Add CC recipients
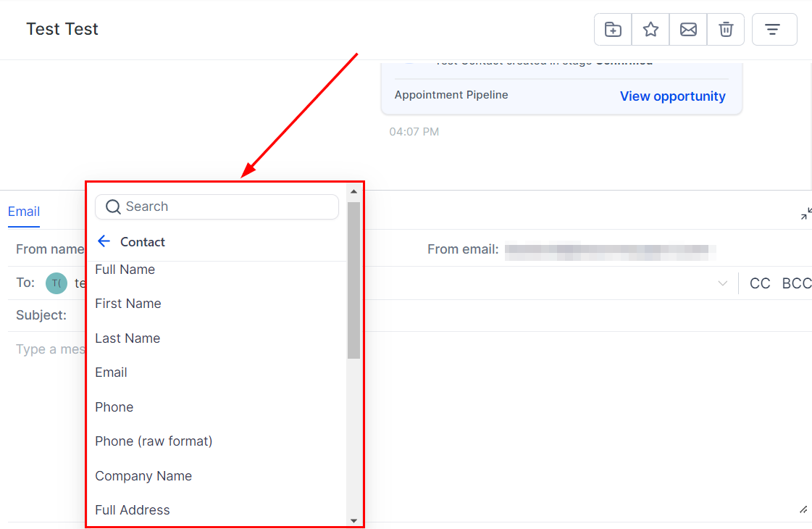The height and width of the screenshot is (529, 812). coord(760,283)
